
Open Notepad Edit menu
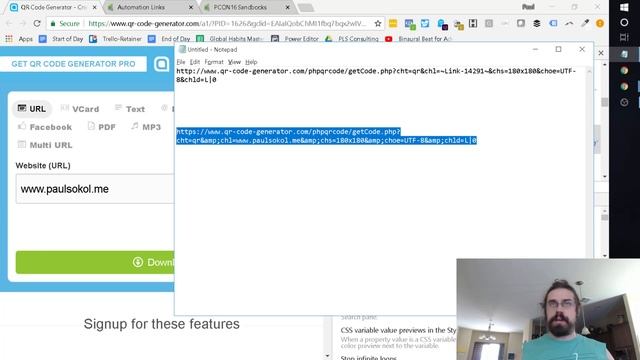tap(195, 62)
